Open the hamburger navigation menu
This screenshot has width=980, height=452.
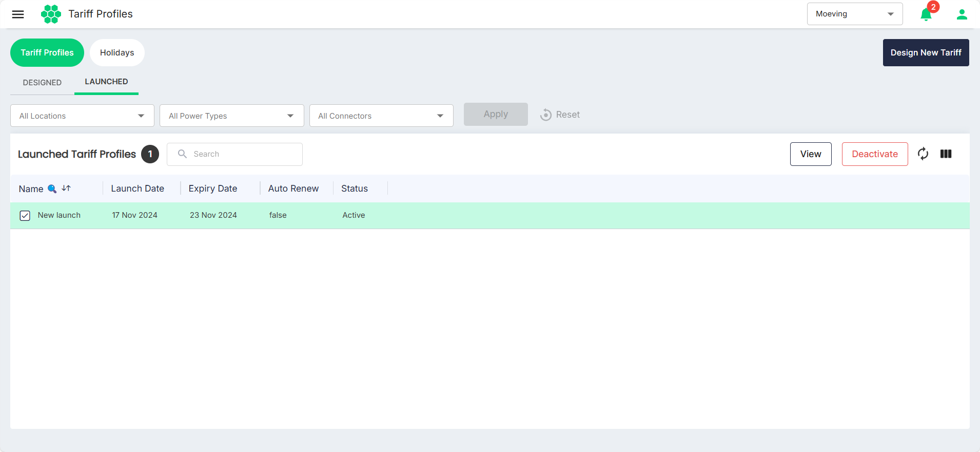coord(18,14)
